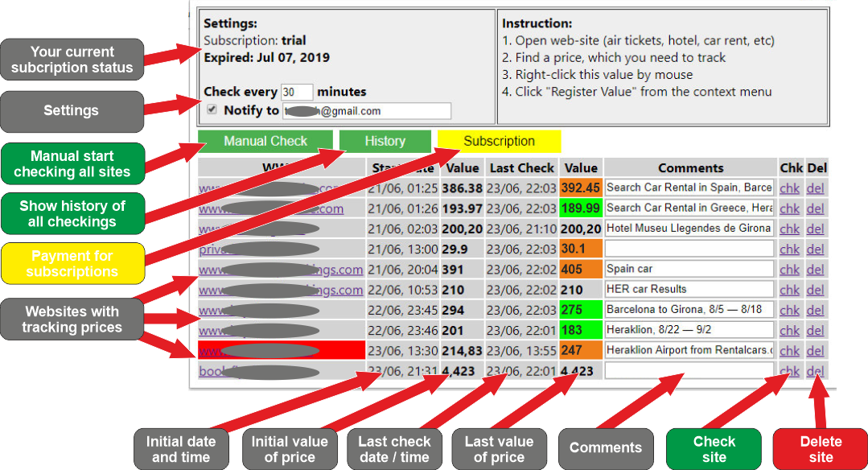Click chk for Barcelona to Girona row
Image resolution: width=868 pixels, height=470 pixels.
click(x=789, y=310)
